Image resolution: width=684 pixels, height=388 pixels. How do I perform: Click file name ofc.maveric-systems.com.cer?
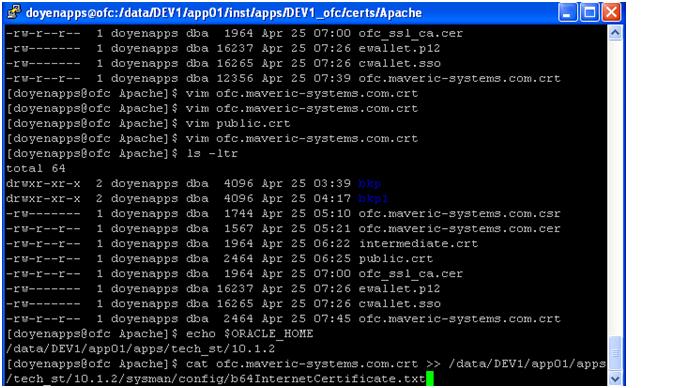[459, 229]
